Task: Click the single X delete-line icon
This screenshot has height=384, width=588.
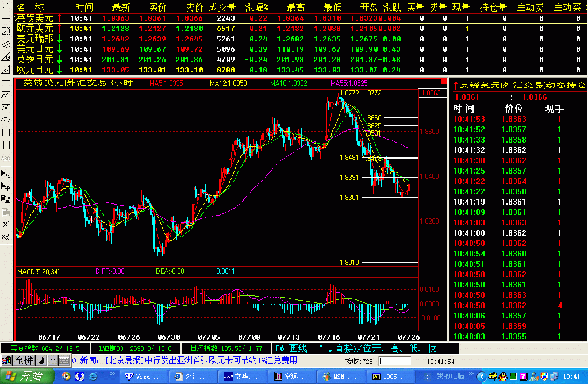Action: [x=6, y=224]
